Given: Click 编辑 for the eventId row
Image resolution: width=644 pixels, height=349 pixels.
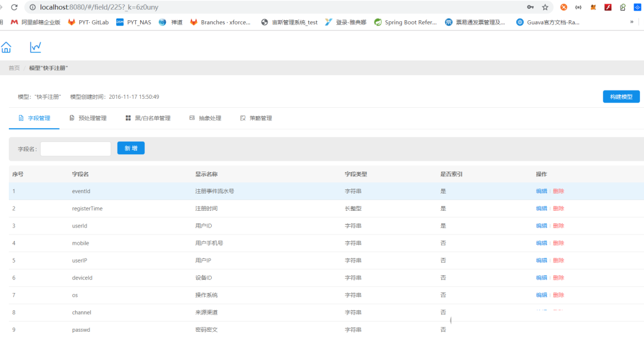Looking at the screenshot, I should click(x=541, y=191).
